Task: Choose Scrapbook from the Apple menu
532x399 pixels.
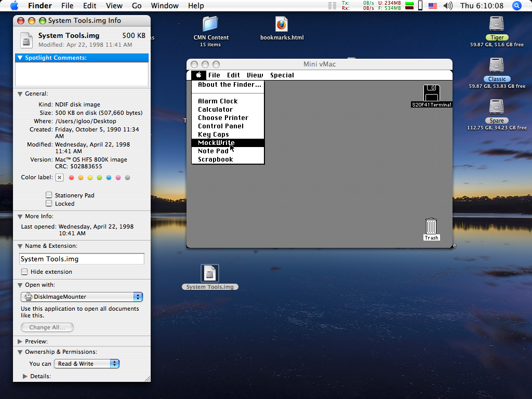Action: [x=228, y=159]
